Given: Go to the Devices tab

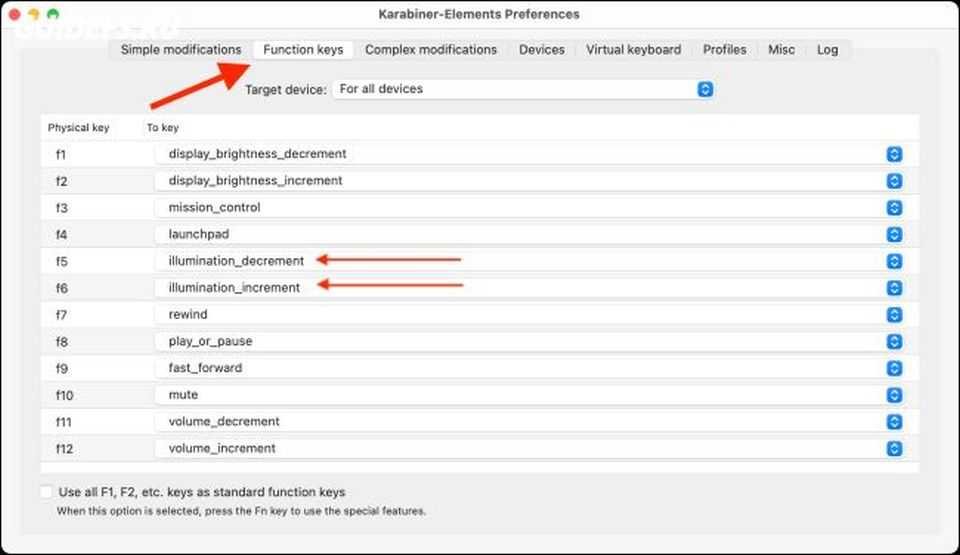Looking at the screenshot, I should coord(541,49).
